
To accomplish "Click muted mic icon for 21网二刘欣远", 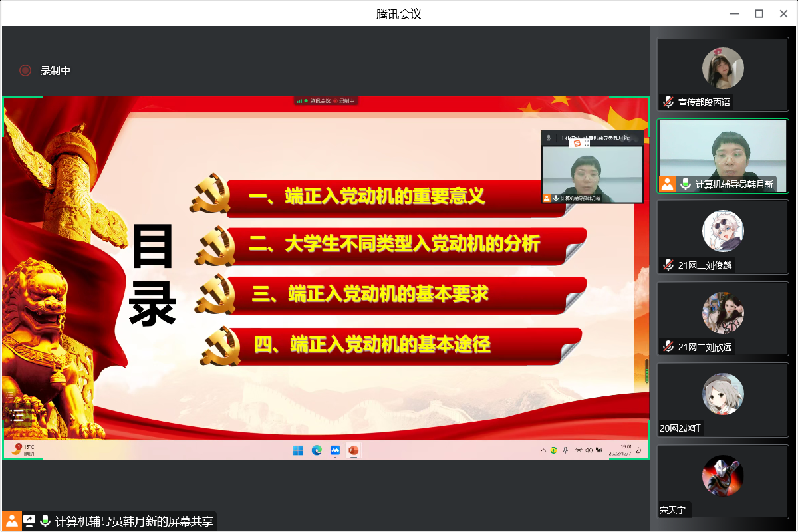I will (668, 346).
